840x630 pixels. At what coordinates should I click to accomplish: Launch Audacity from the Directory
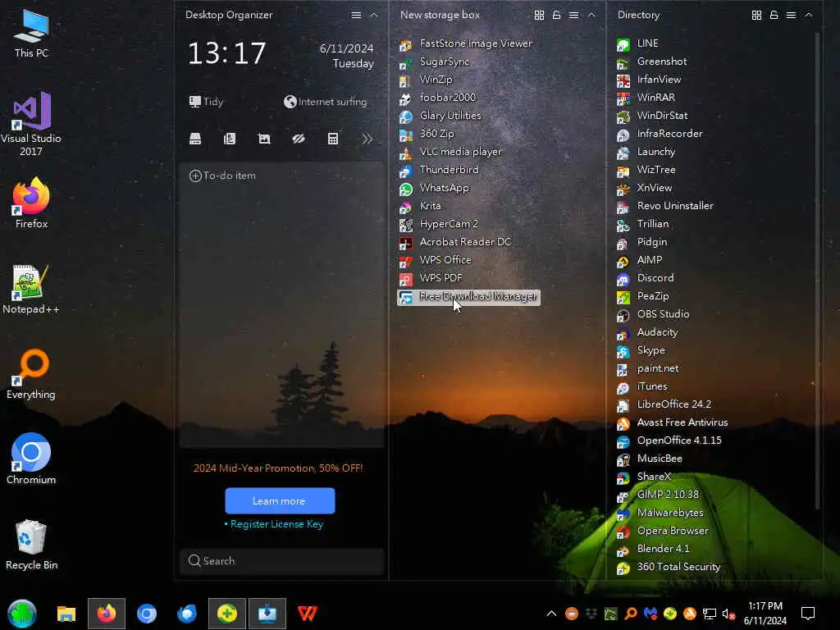pyautogui.click(x=647, y=333)
